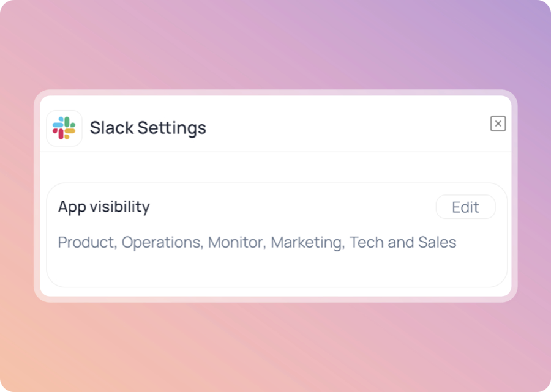Click the Slack Settings dialog title
Screen dimensions: 551x392
point(148,128)
